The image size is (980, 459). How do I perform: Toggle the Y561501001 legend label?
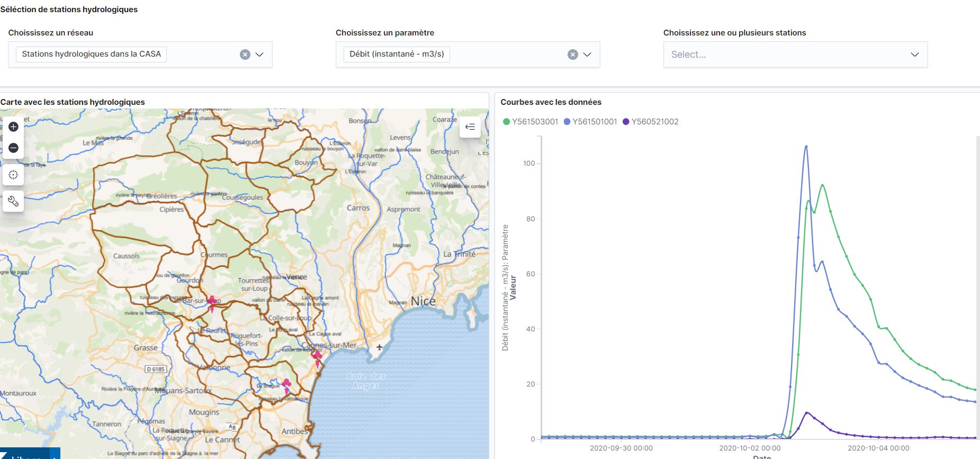(x=595, y=122)
